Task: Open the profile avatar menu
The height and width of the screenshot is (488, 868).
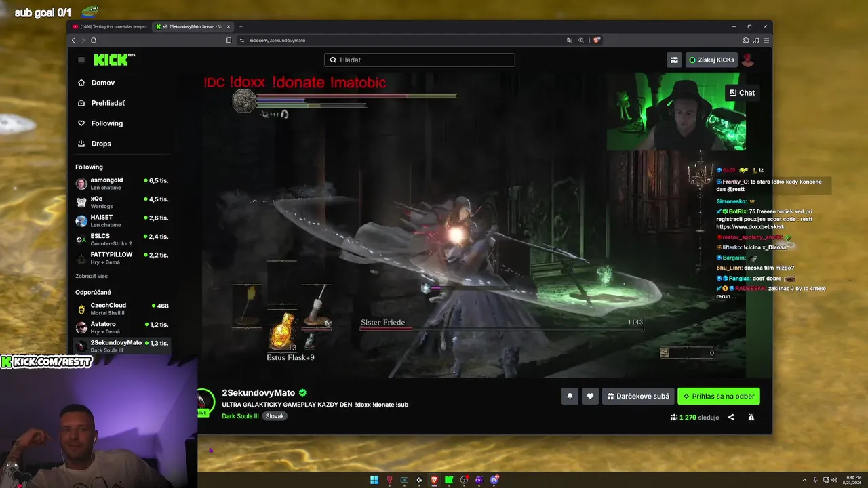Action: pyautogui.click(x=748, y=60)
